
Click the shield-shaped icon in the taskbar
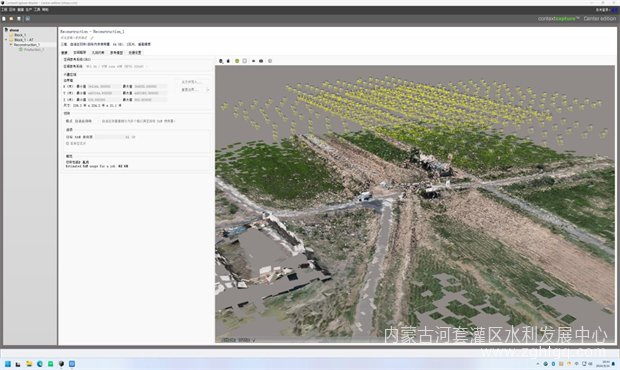(x=61, y=364)
